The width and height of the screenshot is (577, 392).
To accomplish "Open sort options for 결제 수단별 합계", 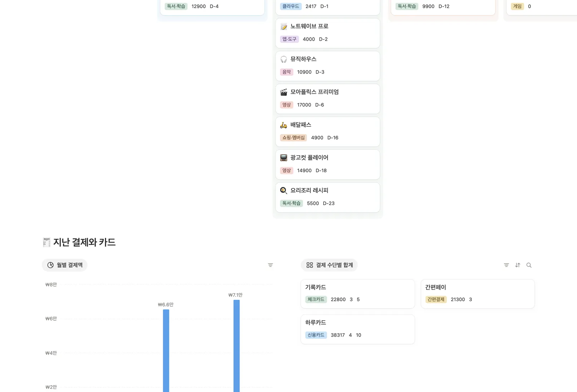I will tap(518, 265).
